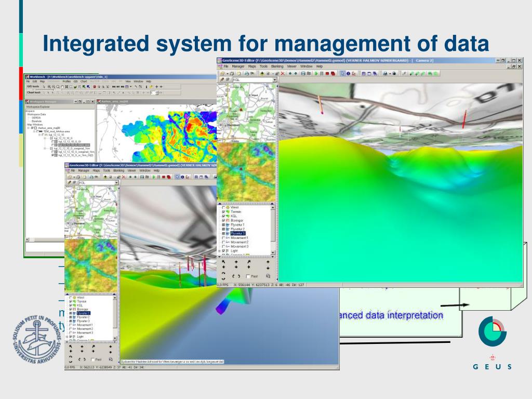The image size is (532, 399).
Task: Select Flyvetur 1 in the front GeoScene3D list
Action: 237,224
